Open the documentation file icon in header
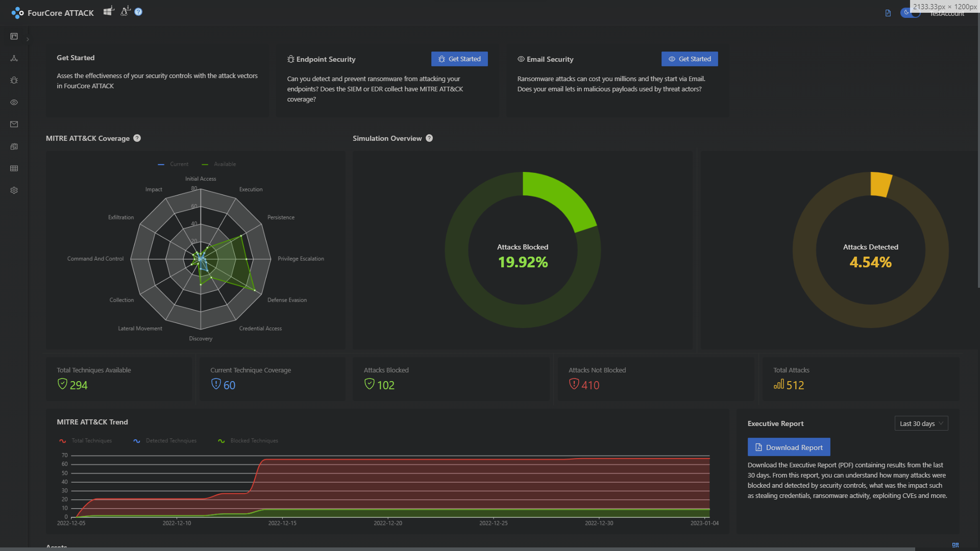The width and height of the screenshot is (980, 551). 888,13
